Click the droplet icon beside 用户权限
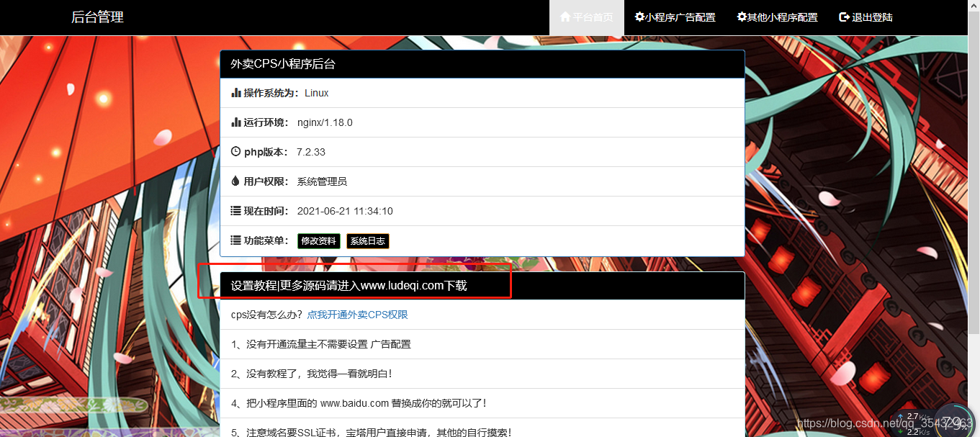 [235, 181]
